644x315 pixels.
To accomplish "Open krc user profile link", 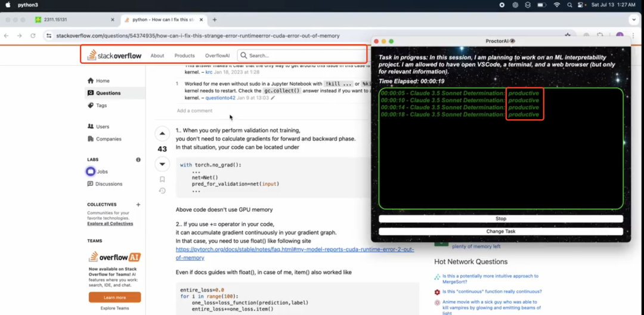I will [x=209, y=72].
